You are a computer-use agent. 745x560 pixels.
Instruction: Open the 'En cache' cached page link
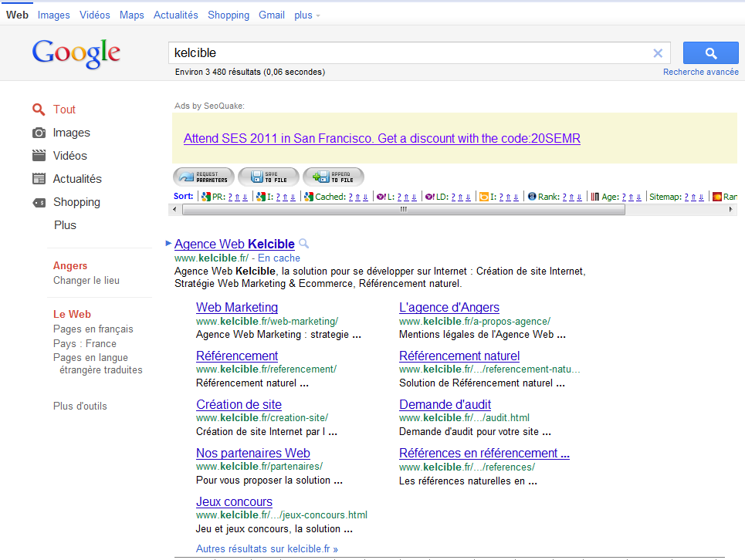point(279,258)
